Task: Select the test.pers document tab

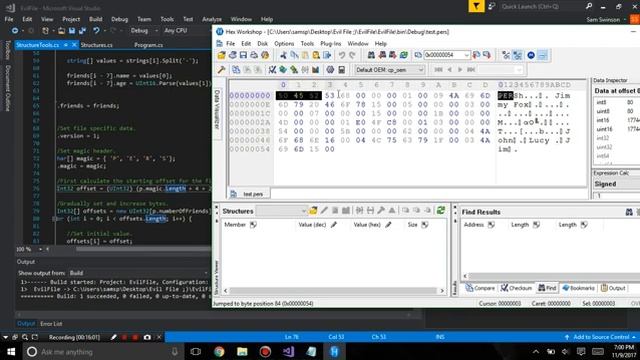Action: click(249, 194)
